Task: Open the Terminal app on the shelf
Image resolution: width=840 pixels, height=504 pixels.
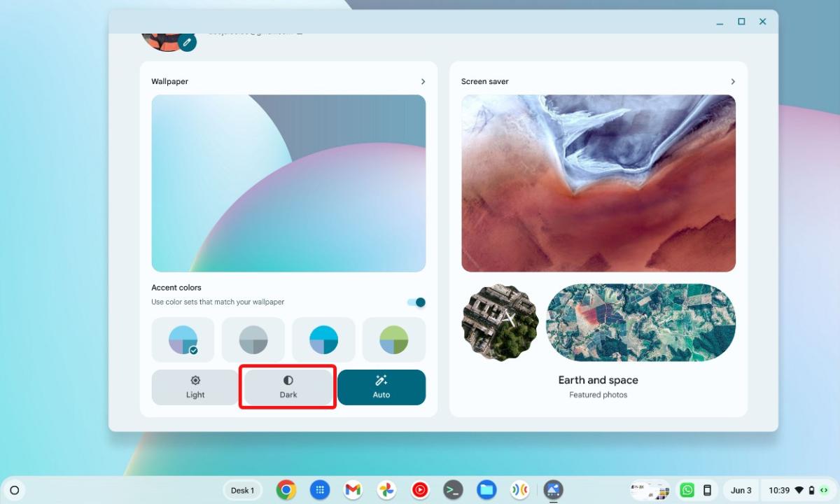Action: pos(452,490)
